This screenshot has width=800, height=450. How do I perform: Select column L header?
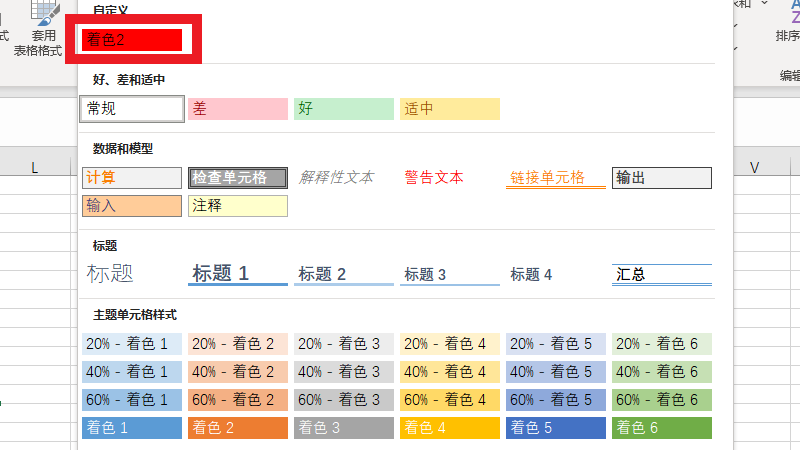[x=35, y=168]
